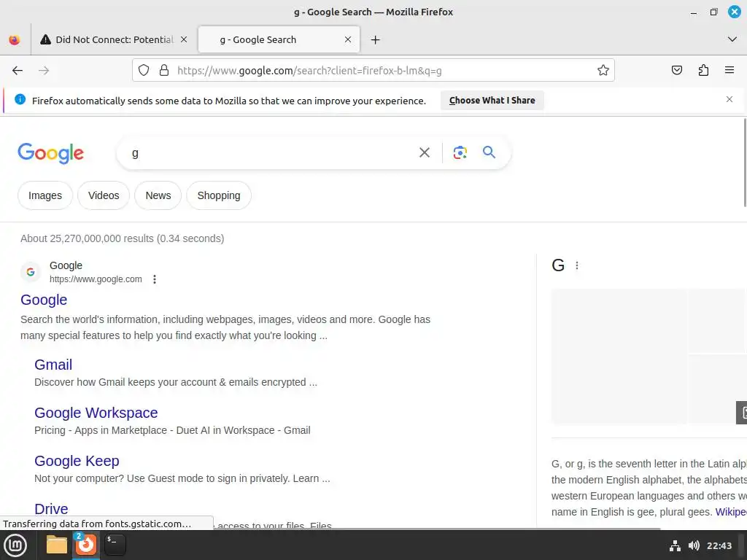Click the page vertical scrollbar

coord(745,163)
